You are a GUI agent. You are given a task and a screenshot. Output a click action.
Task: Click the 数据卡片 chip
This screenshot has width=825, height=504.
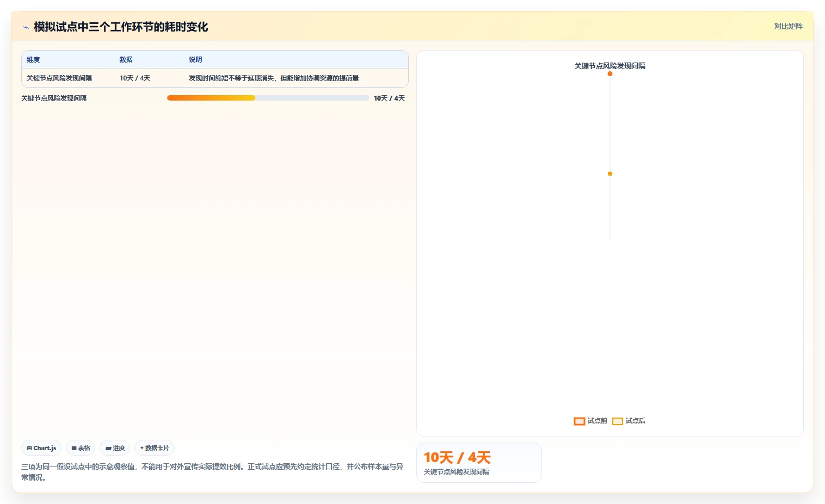tap(155, 448)
